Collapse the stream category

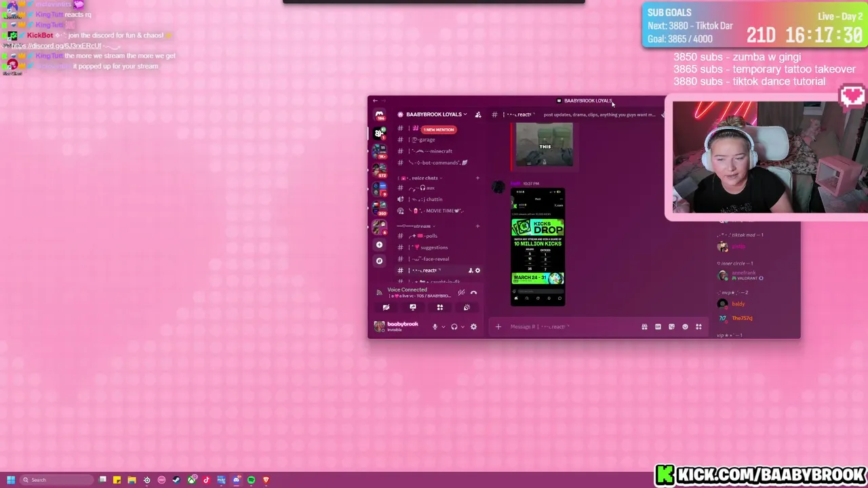(416, 226)
